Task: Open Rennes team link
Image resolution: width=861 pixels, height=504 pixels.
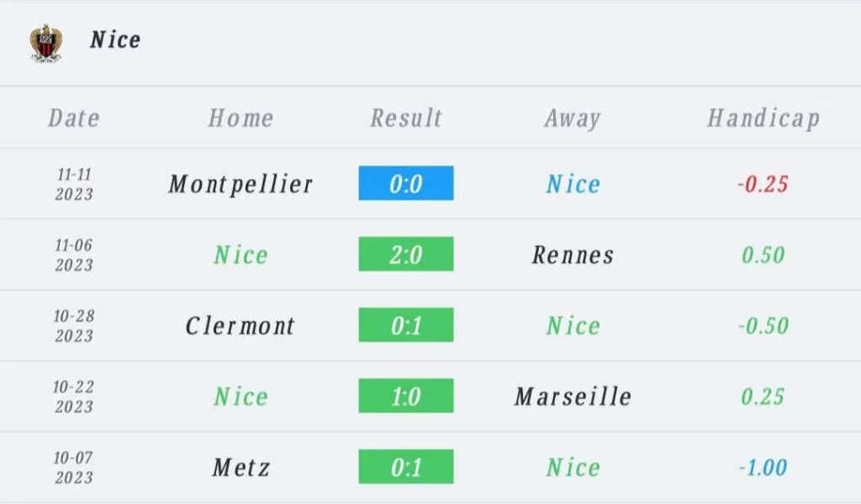Action: pos(573,255)
